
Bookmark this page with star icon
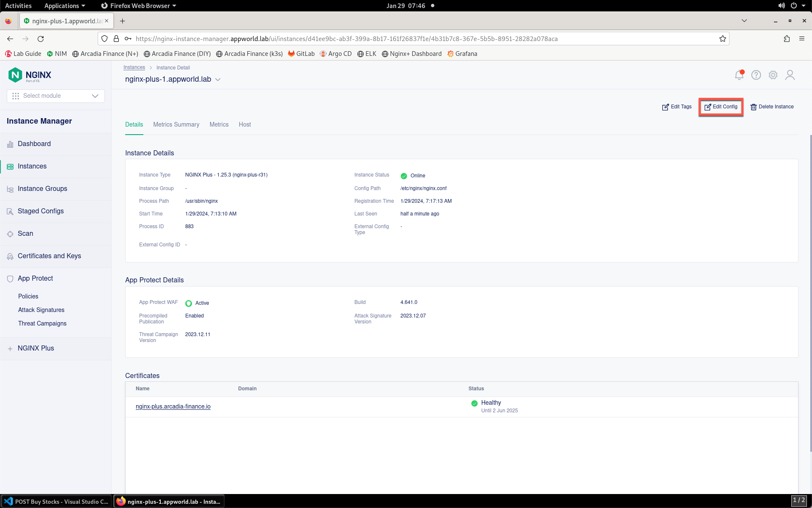coord(723,39)
